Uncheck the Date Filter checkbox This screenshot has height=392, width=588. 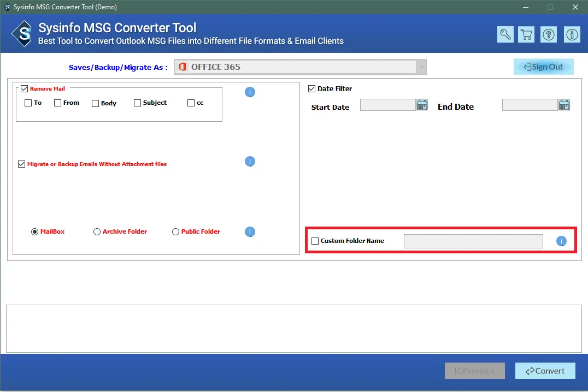pos(312,89)
